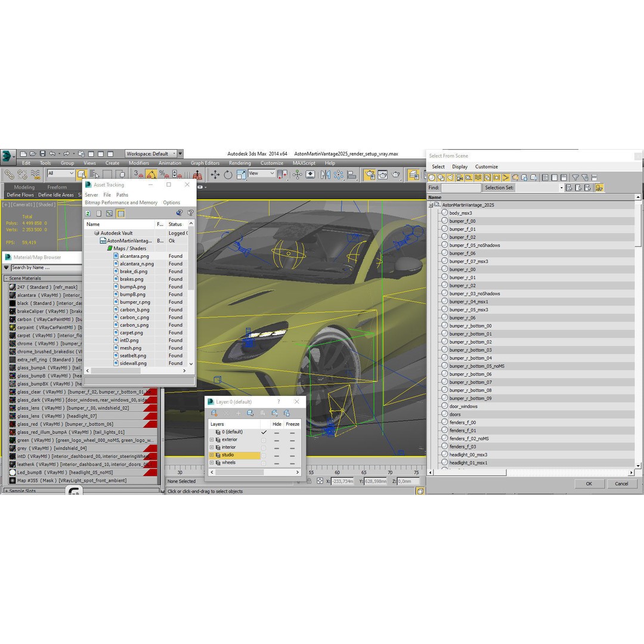Image resolution: width=644 pixels, height=644 pixels.
Task: Click the Refresh icon in Asset Tracking
Action: click(88, 213)
